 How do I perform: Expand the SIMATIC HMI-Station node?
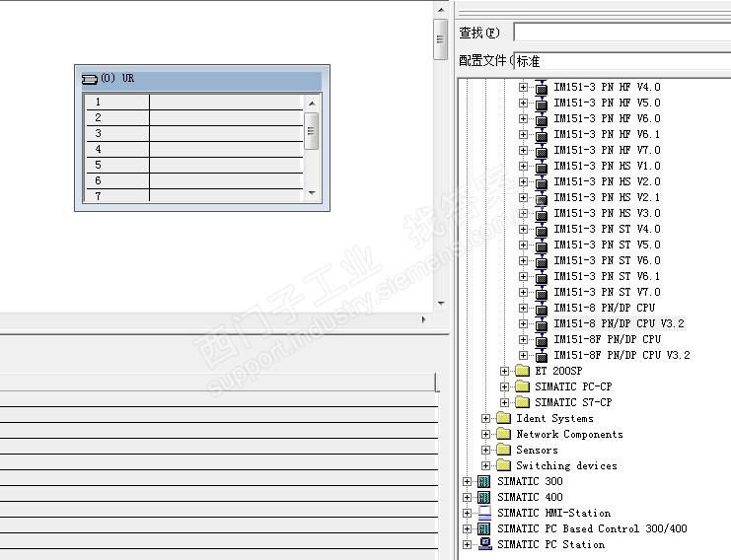point(467,513)
